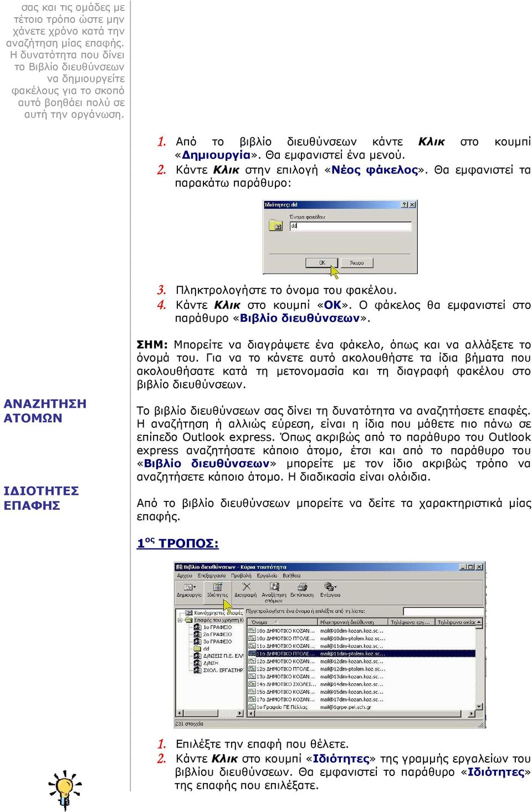Click the contact list scroll-down arrow
The width and height of the screenshot is (532, 812).
480,706
